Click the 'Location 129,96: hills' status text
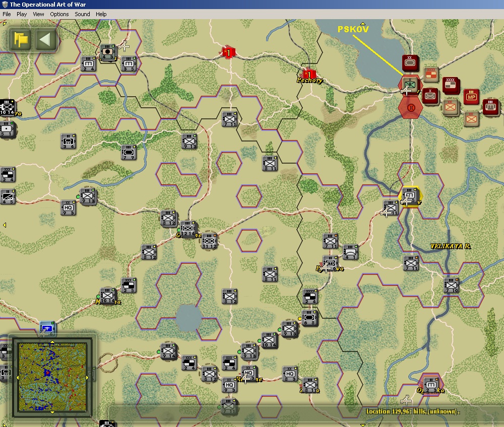Viewport: 504px width, 427px height. (413, 411)
